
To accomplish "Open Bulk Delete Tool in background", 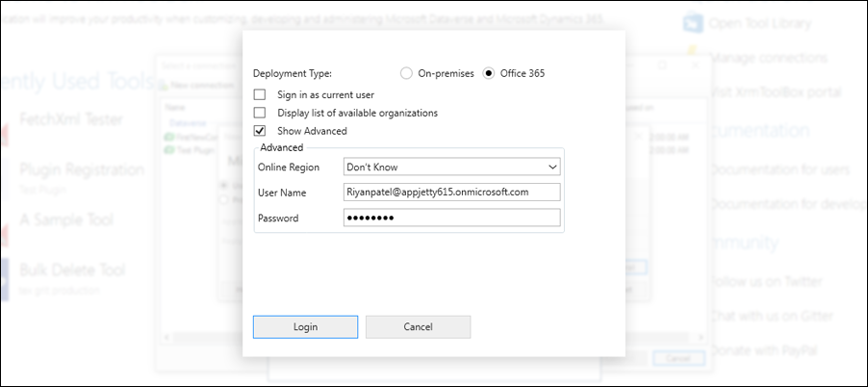I will click(x=72, y=271).
